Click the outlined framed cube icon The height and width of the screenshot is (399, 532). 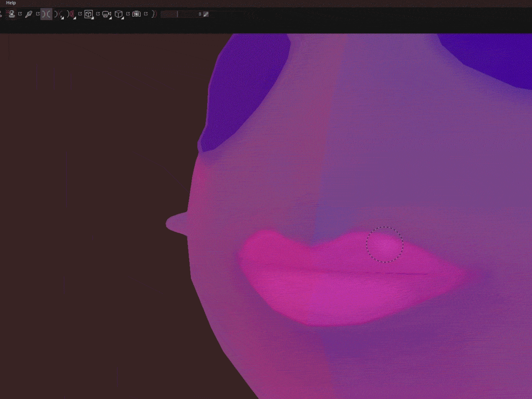tap(88, 14)
